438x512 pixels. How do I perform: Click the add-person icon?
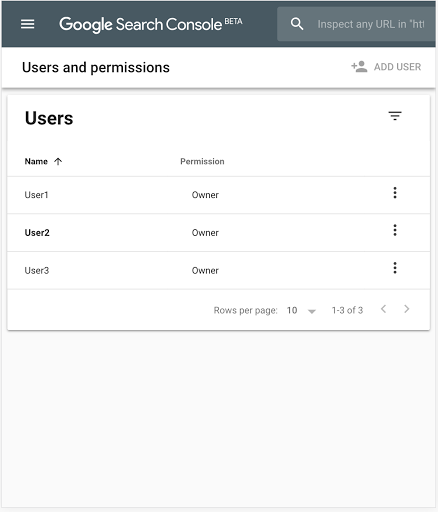click(359, 67)
